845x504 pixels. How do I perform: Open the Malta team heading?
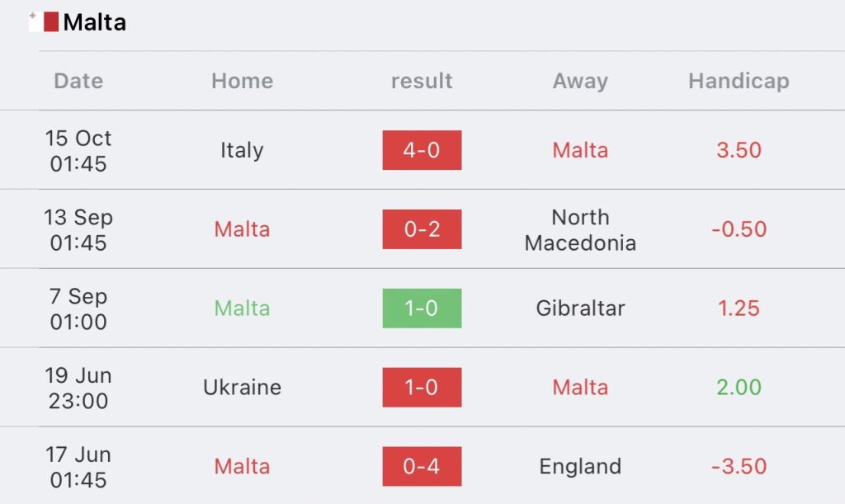point(94,22)
